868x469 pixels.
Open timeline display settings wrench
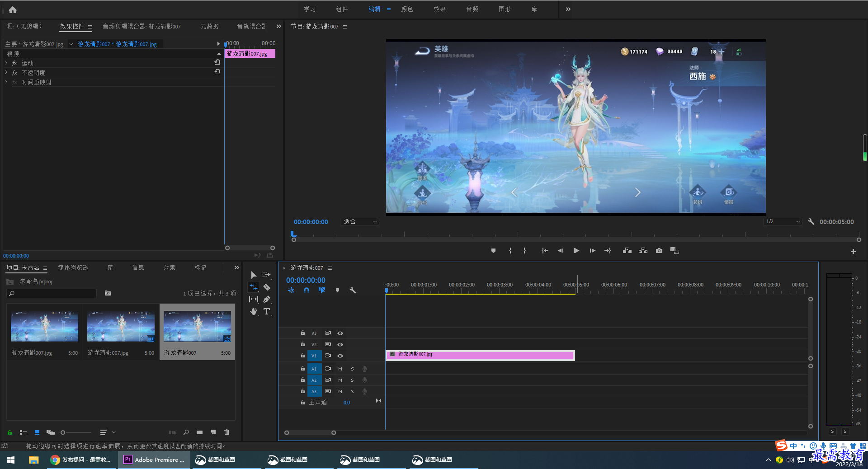[x=353, y=290]
